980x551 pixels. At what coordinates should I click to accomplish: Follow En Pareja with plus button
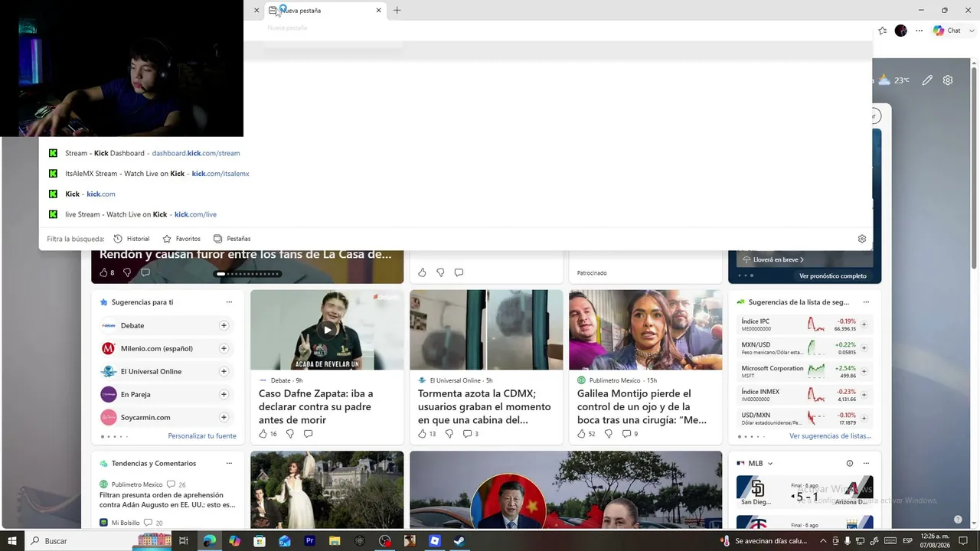[x=224, y=394]
